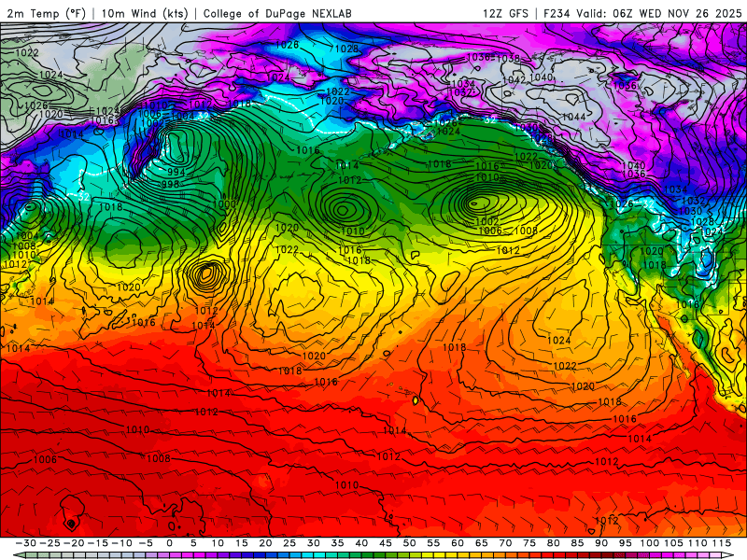Select the "06Z WED NOV 26 2025" valid time
Image resolution: width=747 pixels, height=560 pixels.
677,13
